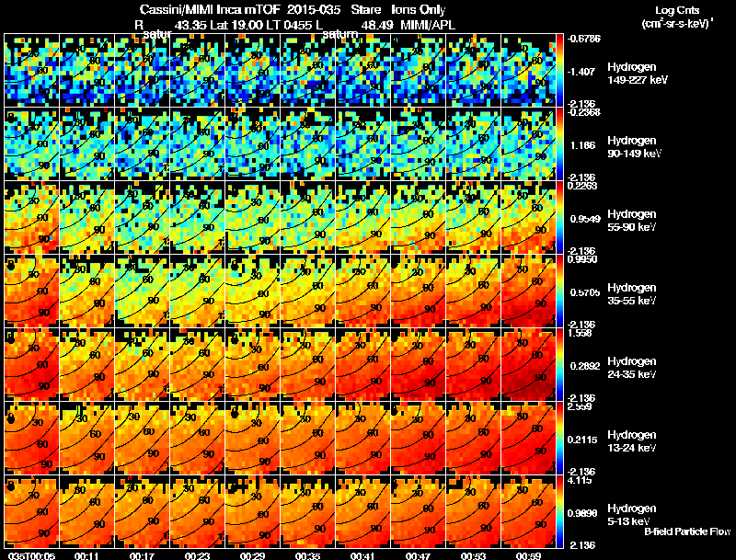
Task: Click the Hydrogen 55-90 keV row label
Action: [632, 221]
